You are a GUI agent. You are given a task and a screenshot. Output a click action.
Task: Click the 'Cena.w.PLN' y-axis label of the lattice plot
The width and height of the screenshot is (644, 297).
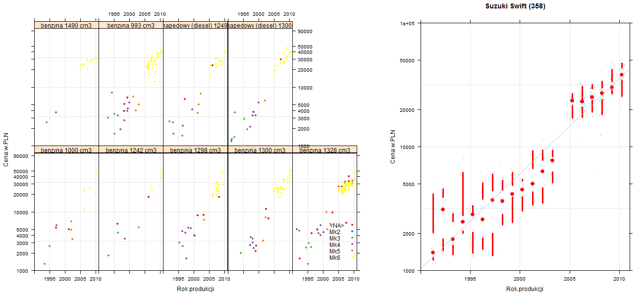(x=6, y=149)
